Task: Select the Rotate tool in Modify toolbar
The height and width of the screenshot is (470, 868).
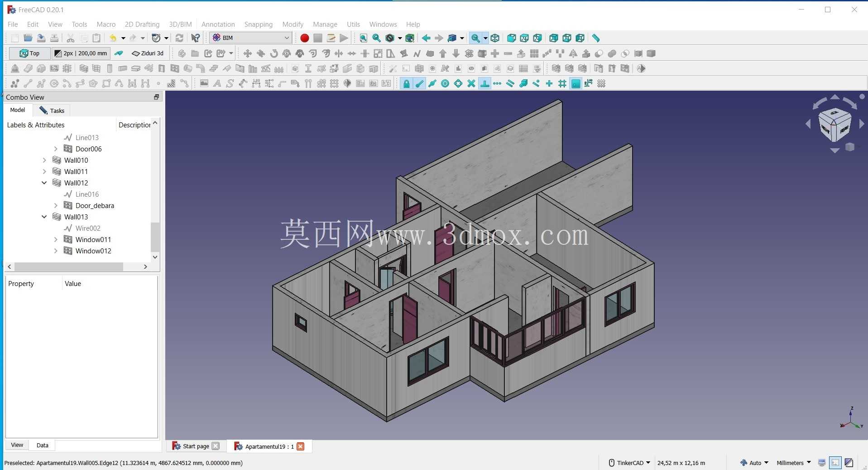Action: pyautogui.click(x=274, y=53)
